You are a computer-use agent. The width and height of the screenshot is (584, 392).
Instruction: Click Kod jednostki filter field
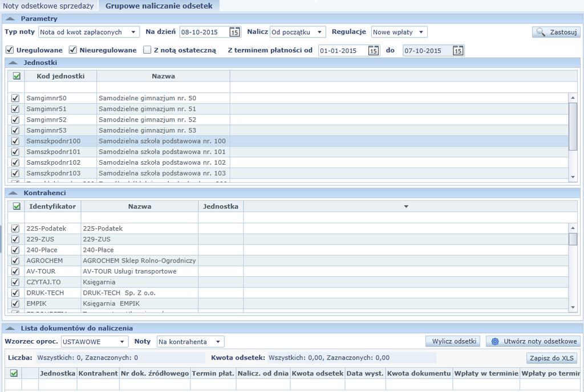(x=60, y=87)
